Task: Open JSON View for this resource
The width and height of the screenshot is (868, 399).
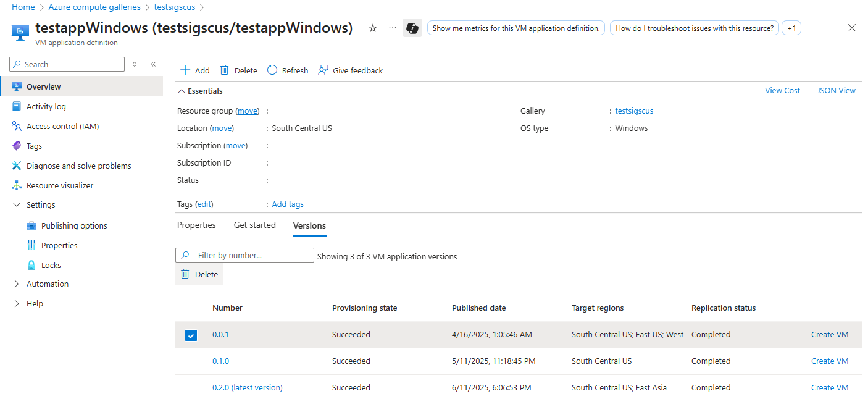Action: pos(836,90)
